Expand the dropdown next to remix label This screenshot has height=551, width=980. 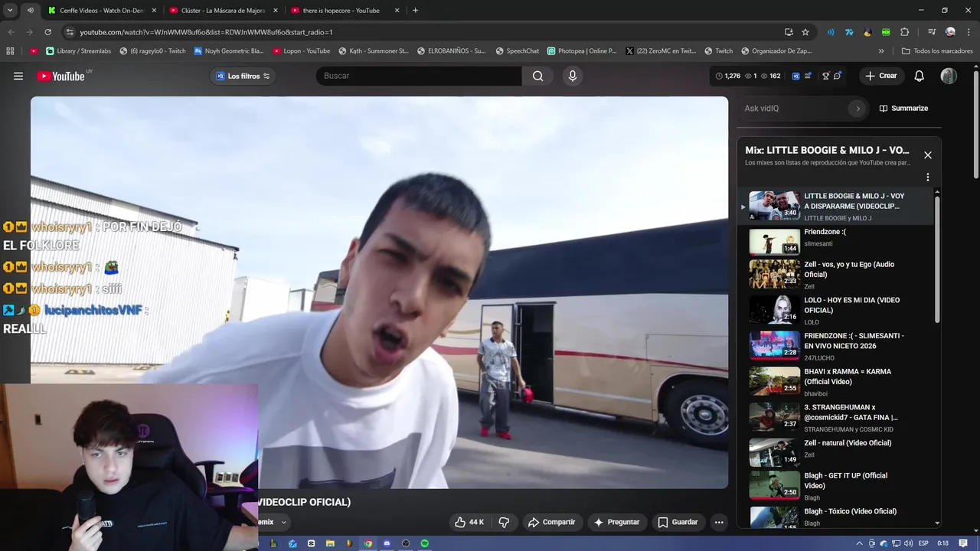pos(283,522)
